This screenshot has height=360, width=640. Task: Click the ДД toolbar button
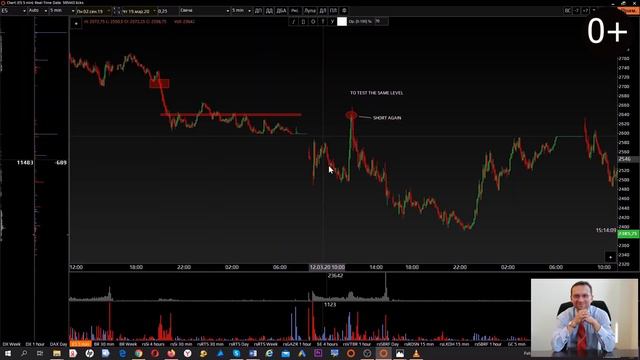tap(269, 11)
